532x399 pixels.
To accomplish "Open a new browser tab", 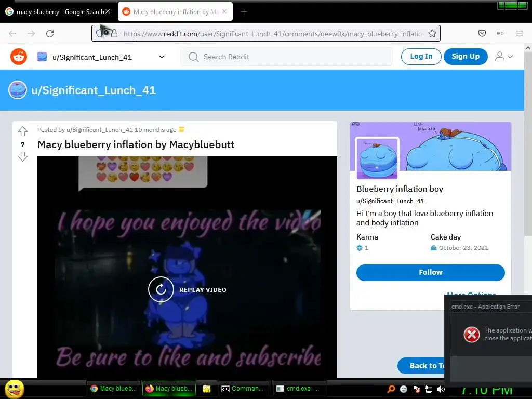I will tap(244, 12).
